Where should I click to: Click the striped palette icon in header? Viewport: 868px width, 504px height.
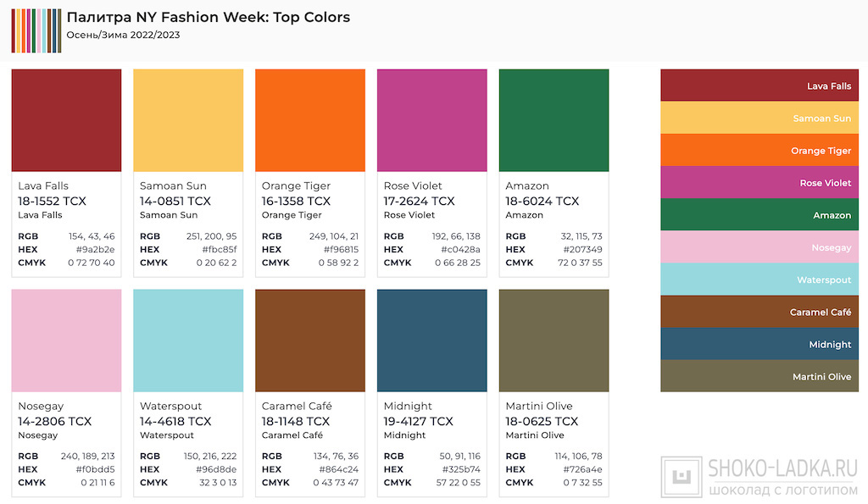36,30
